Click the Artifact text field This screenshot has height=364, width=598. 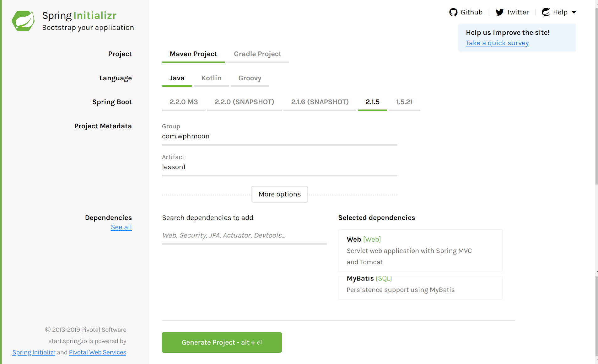[279, 167]
